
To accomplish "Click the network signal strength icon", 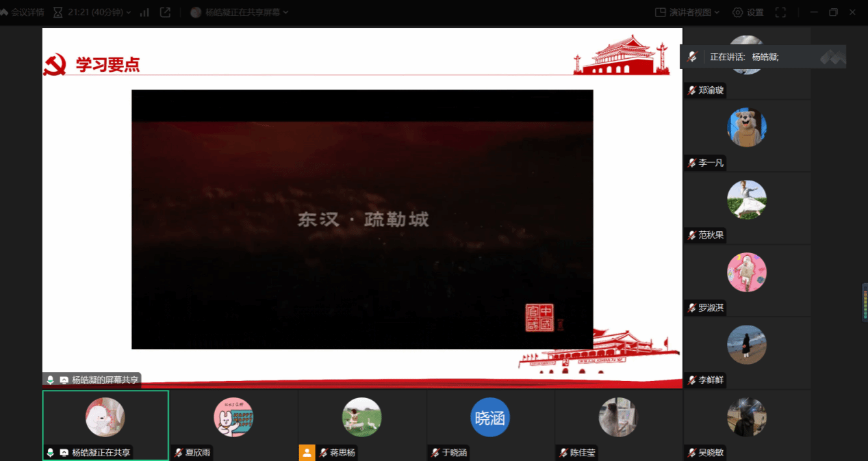I will pyautogui.click(x=144, y=12).
